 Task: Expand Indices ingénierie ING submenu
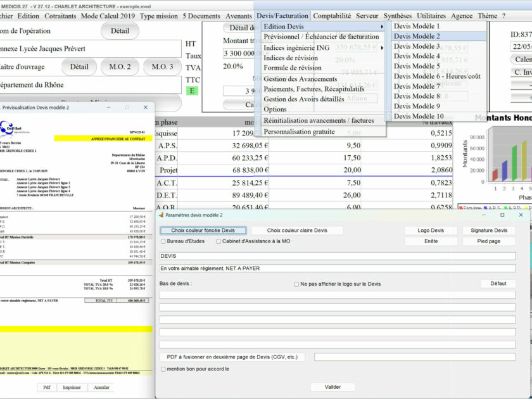pyautogui.click(x=324, y=48)
